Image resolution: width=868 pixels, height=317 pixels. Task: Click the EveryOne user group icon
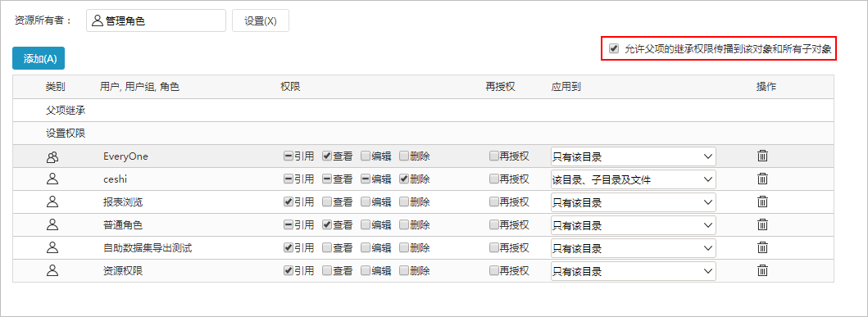pos(52,156)
